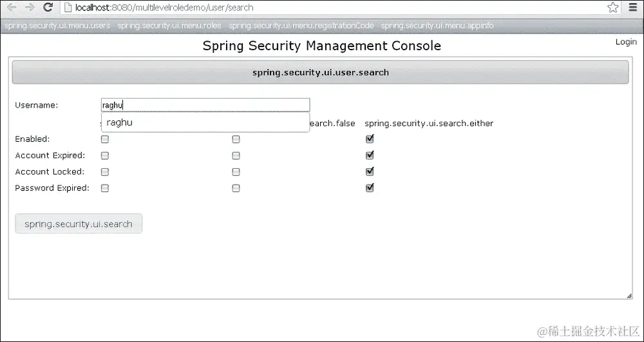Check the first Password Expired checkbox
The width and height of the screenshot is (644, 342).
pyautogui.click(x=105, y=188)
